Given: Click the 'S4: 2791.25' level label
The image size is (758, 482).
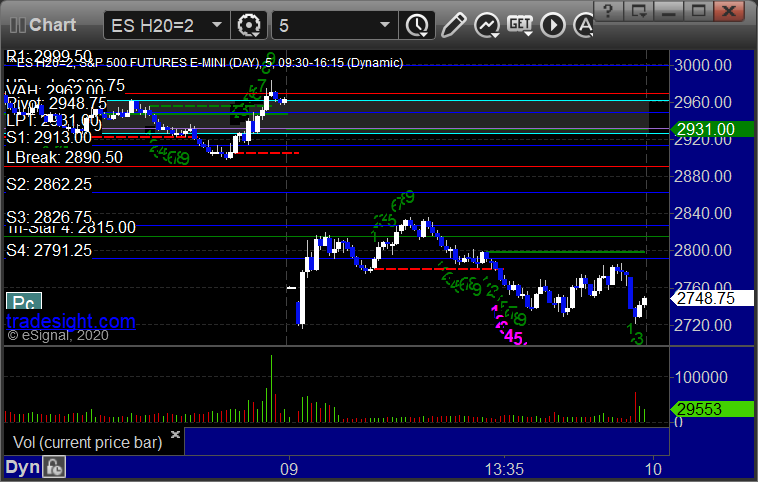Looking at the screenshot, I should click(49, 250).
